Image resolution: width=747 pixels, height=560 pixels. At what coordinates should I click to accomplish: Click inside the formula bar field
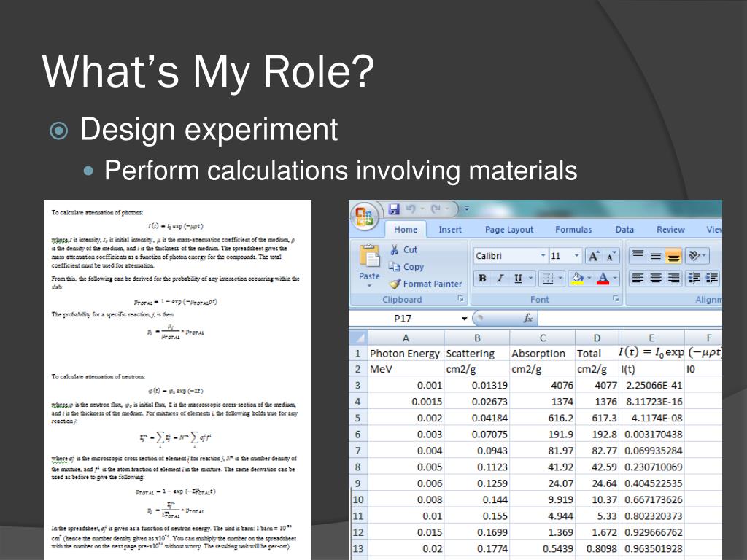coord(630,318)
